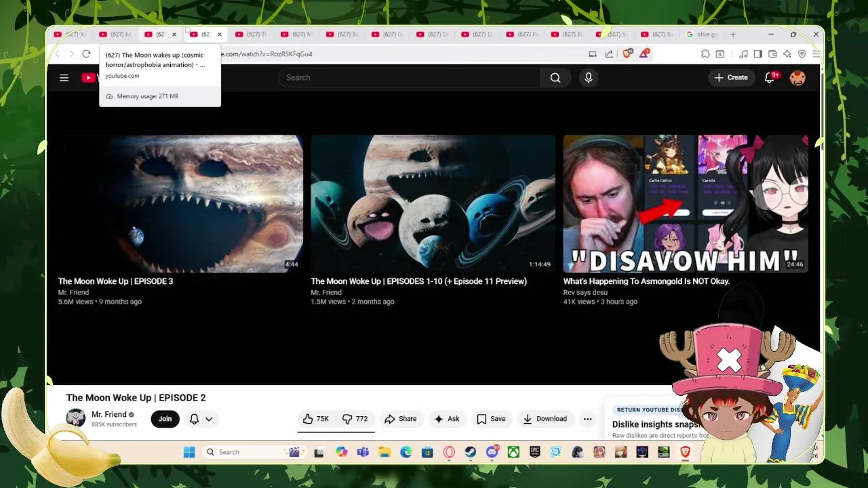Open the music note playlist icon
The width and height of the screenshot is (868, 488).
click(743, 54)
